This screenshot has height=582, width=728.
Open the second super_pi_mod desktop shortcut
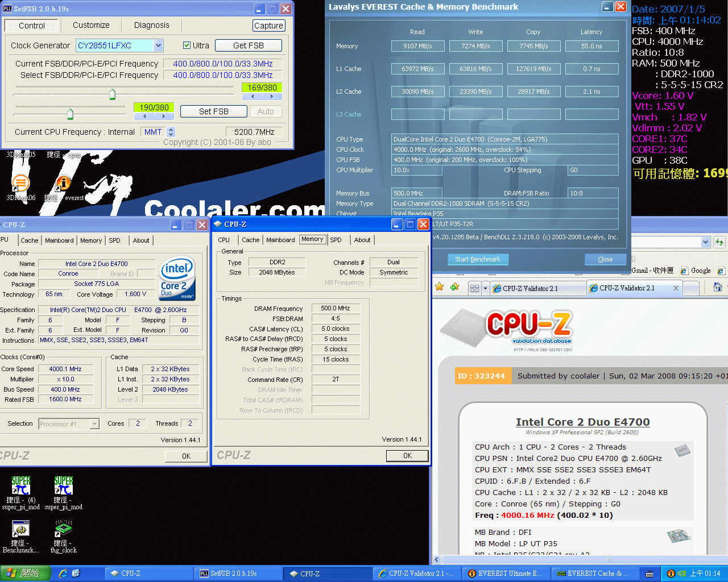pos(63,486)
